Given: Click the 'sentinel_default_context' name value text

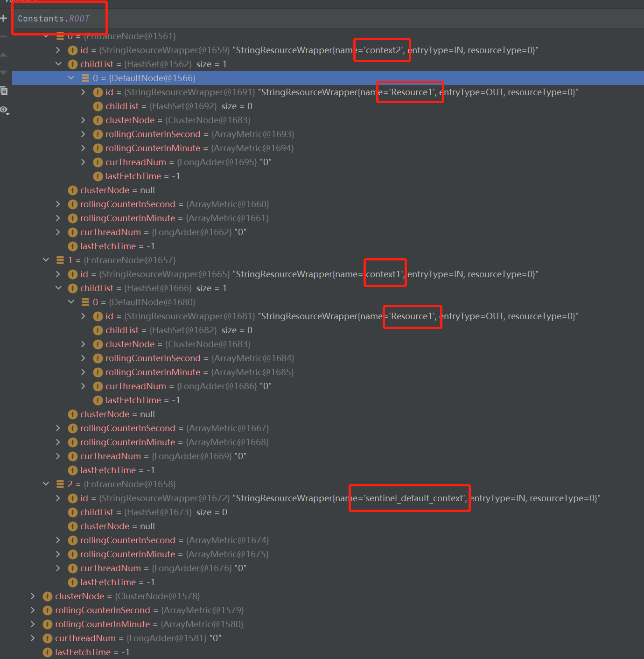Looking at the screenshot, I should pos(415,498).
